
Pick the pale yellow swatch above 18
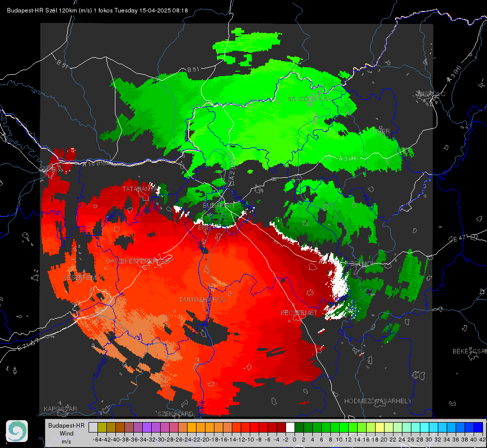tap(380, 427)
